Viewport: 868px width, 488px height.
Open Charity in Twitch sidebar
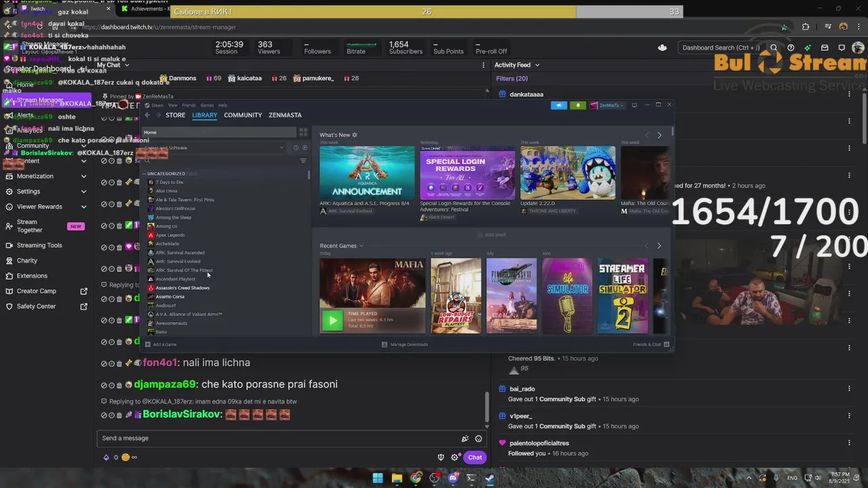(x=27, y=260)
